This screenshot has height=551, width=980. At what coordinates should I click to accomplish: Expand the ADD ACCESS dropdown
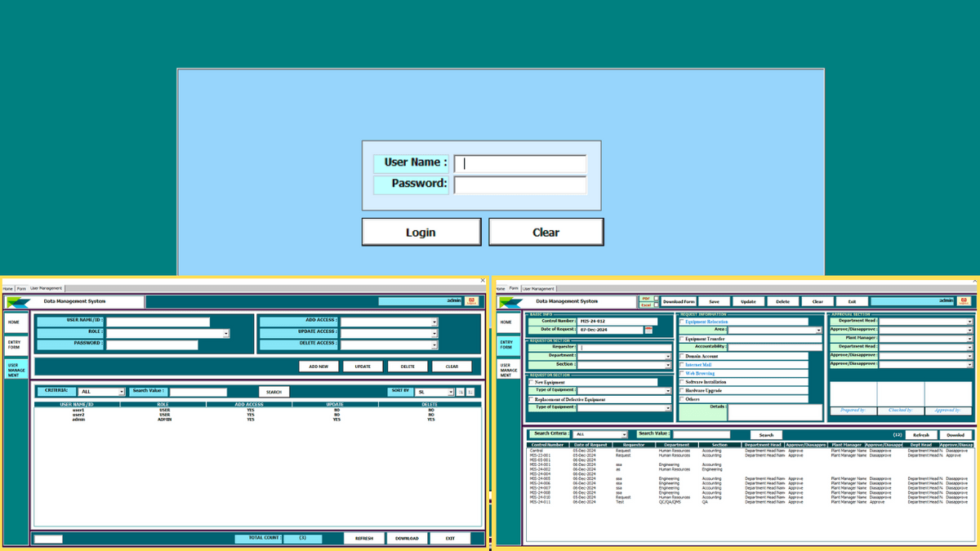(x=434, y=322)
